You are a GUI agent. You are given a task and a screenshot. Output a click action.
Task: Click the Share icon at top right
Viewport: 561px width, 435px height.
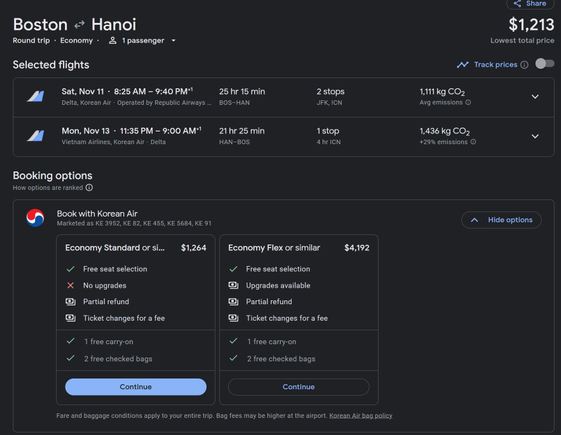pyautogui.click(x=517, y=4)
